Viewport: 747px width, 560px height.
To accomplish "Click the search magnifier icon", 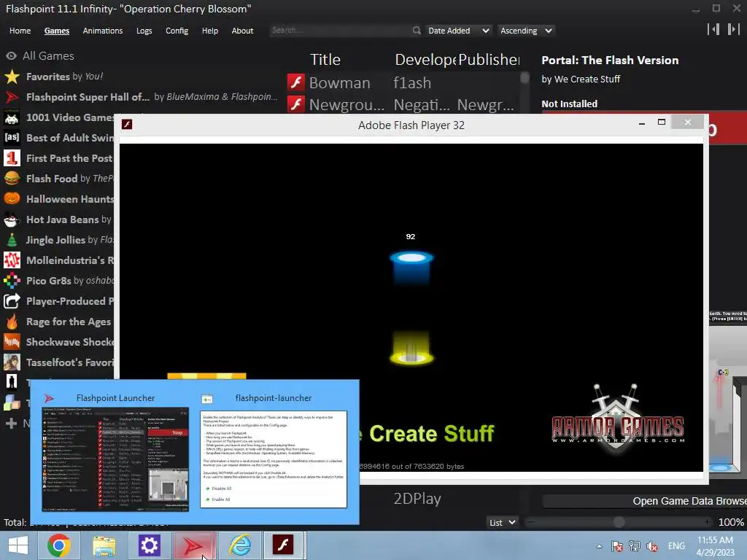I will pyautogui.click(x=417, y=31).
